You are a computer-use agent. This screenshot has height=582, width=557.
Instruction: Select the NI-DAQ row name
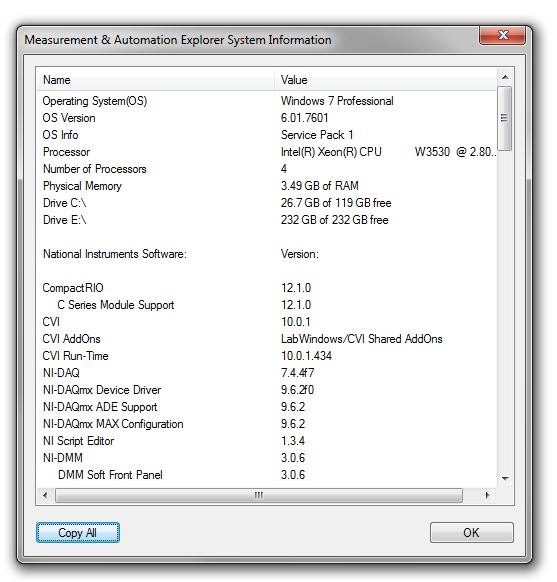61,373
